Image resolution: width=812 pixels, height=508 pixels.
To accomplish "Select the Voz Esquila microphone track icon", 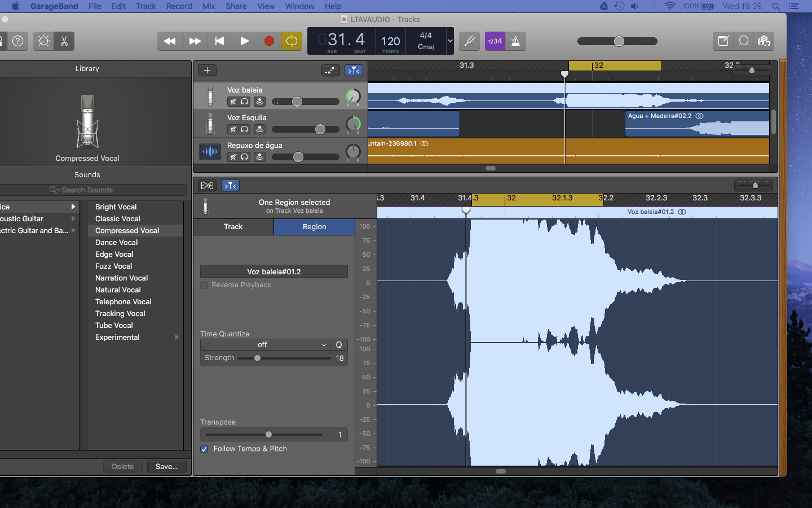I will [x=210, y=124].
